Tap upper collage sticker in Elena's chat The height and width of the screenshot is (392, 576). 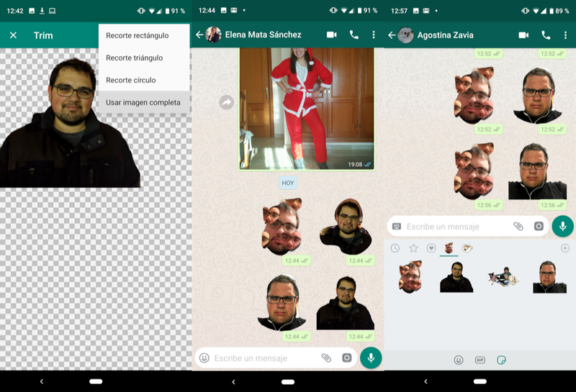click(x=282, y=227)
